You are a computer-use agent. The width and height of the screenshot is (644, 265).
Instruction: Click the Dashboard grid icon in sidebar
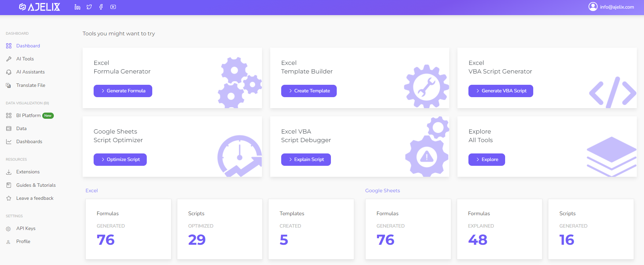[x=9, y=46]
